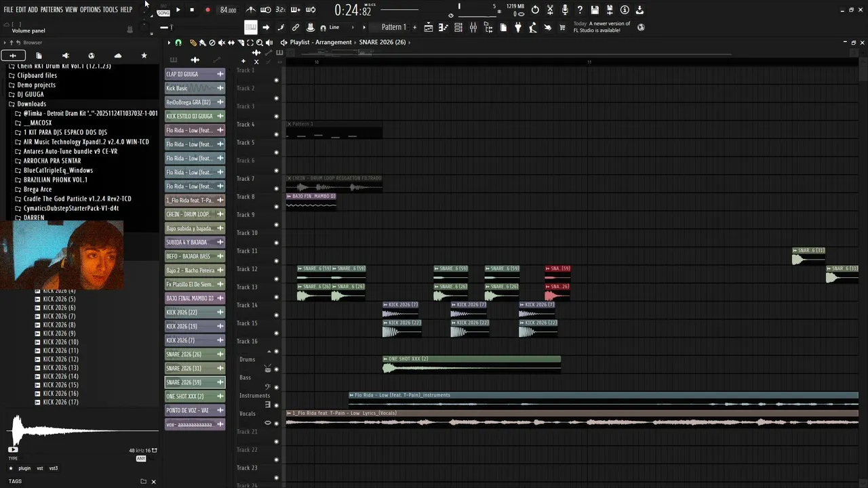
Task: Click the microphone one-click recording icon
Action: pyautogui.click(x=565, y=9)
